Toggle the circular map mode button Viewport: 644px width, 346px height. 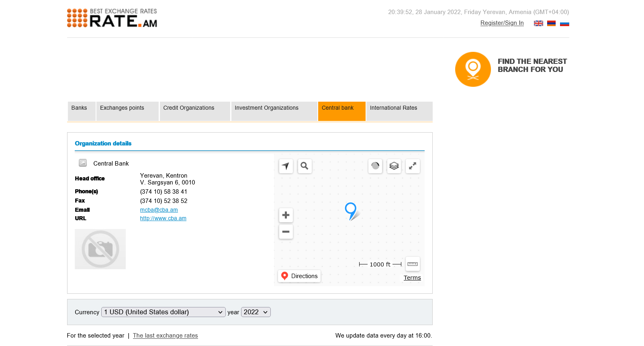coord(375,166)
